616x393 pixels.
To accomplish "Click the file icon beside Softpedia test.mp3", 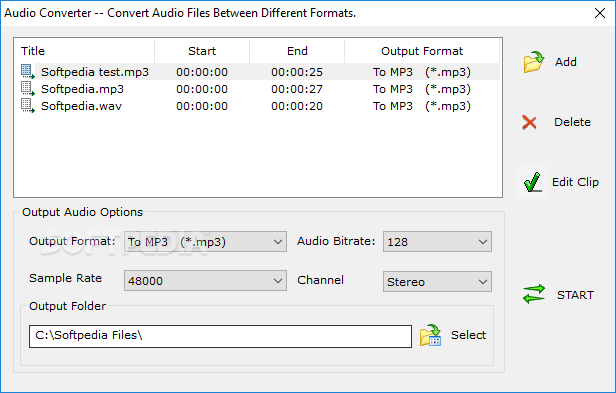I will (x=28, y=72).
